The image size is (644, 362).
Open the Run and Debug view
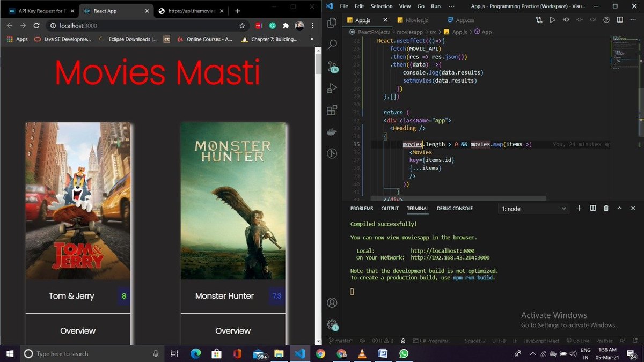(332, 88)
